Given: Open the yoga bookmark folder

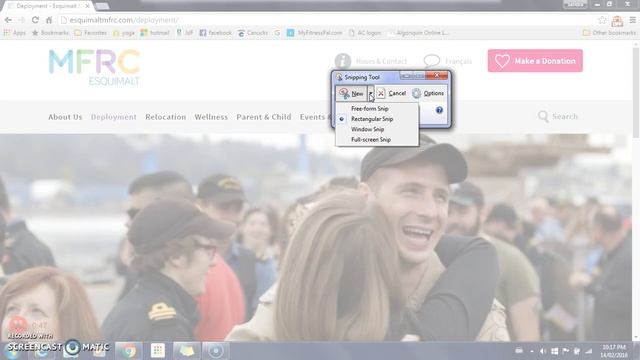Looking at the screenshot, I should coord(124,33).
